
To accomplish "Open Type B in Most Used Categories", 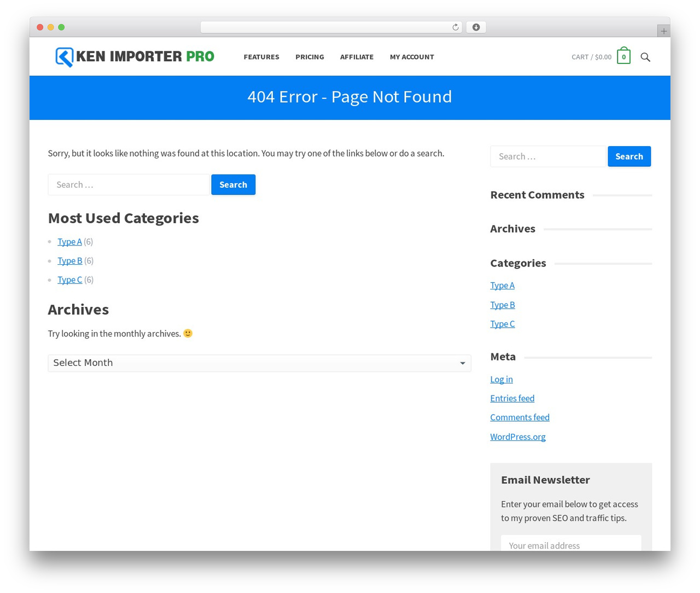I will [x=70, y=261].
